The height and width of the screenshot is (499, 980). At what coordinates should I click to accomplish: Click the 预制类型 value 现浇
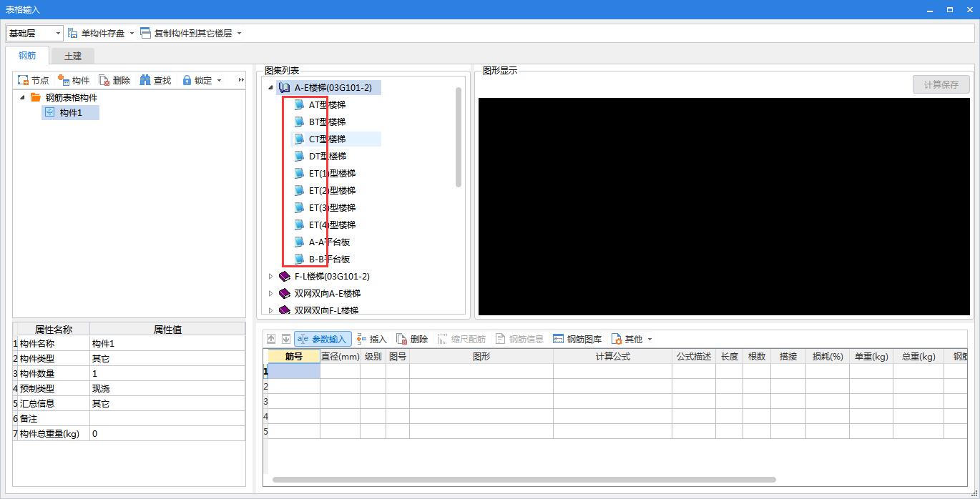(167, 389)
